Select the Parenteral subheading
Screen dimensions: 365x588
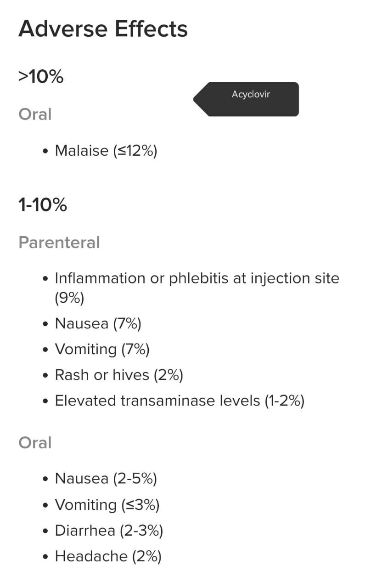tap(59, 242)
